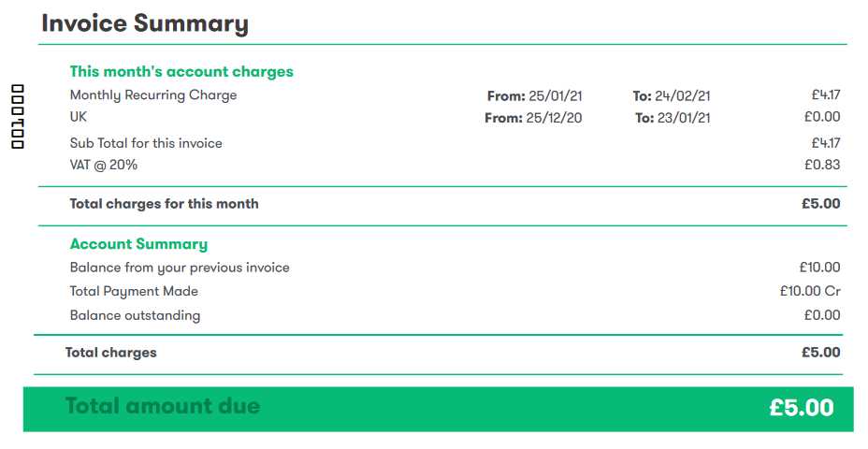Select the £0.00 UK charge amount

(x=822, y=117)
